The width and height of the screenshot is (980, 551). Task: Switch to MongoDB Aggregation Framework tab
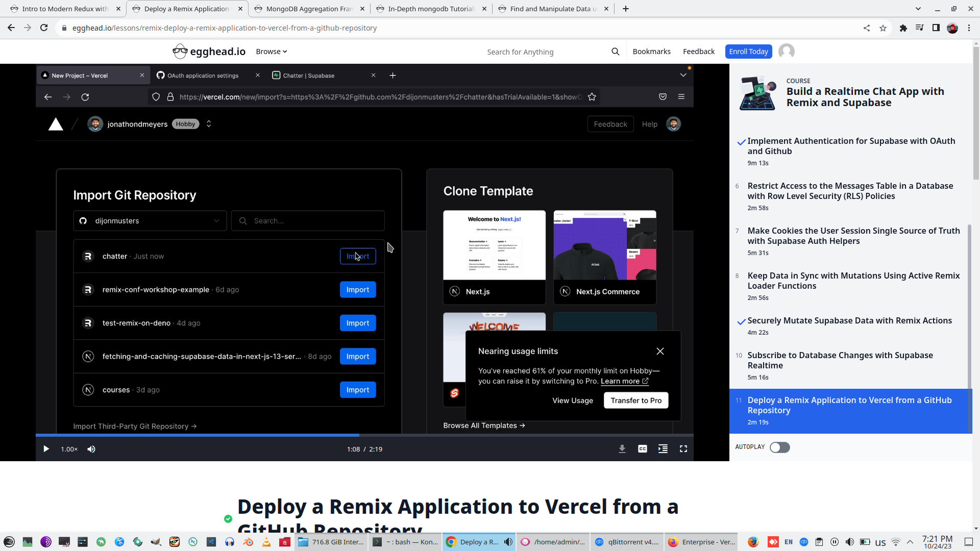click(309, 9)
